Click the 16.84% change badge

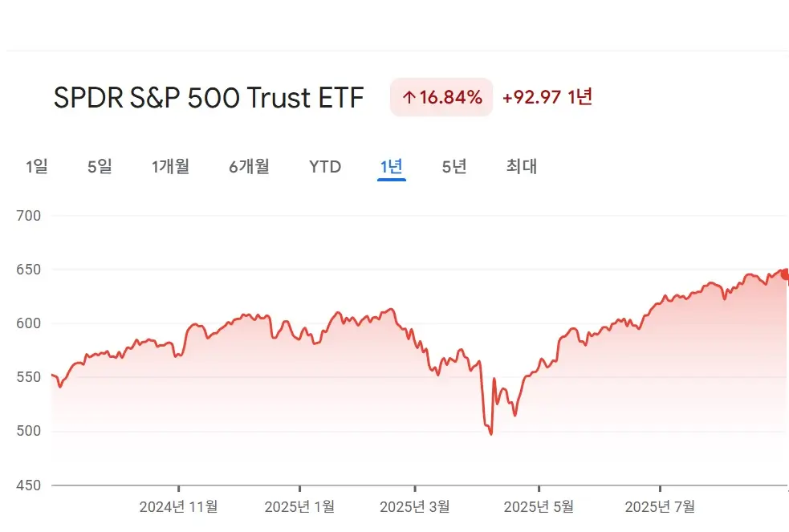click(x=441, y=96)
